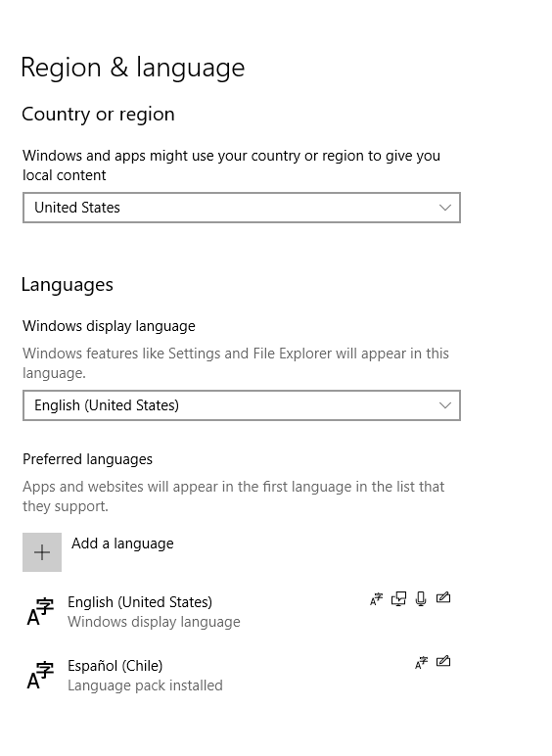
Task: Click the Region & language page heading
Action: (133, 68)
